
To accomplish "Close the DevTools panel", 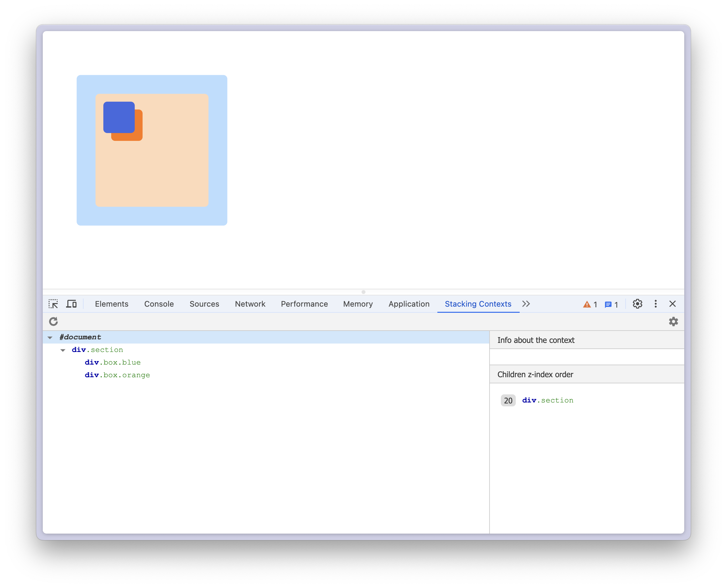I will 673,304.
